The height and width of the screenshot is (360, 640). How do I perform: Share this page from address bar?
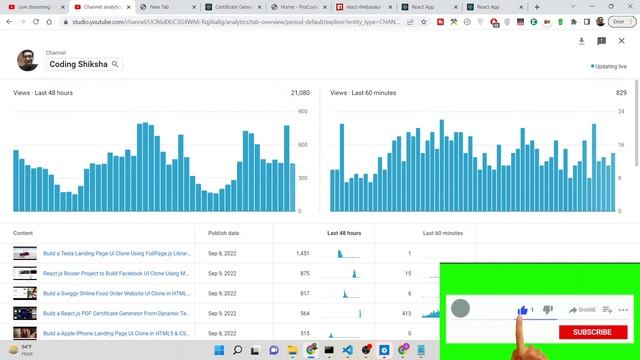[410, 22]
